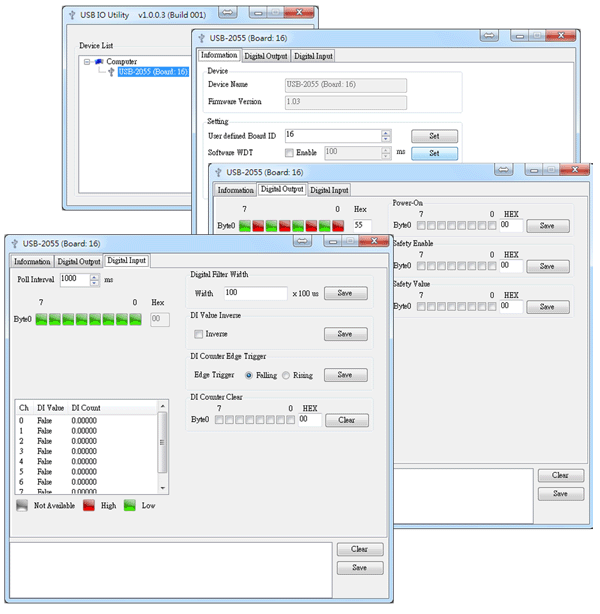The width and height of the screenshot is (600, 614).
Task: Save the DI Value Inverse setting
Action: [x=345, y=334]
